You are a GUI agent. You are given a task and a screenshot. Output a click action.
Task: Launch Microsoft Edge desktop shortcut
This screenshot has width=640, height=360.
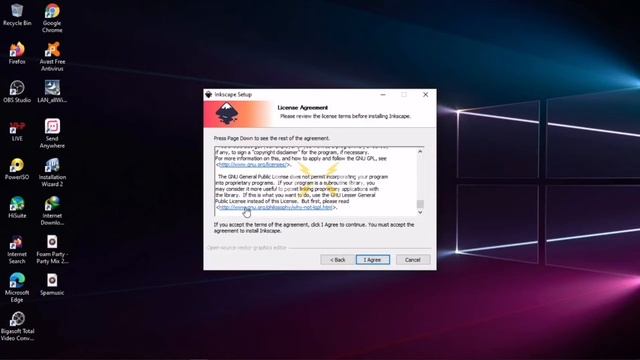[17, 287]
